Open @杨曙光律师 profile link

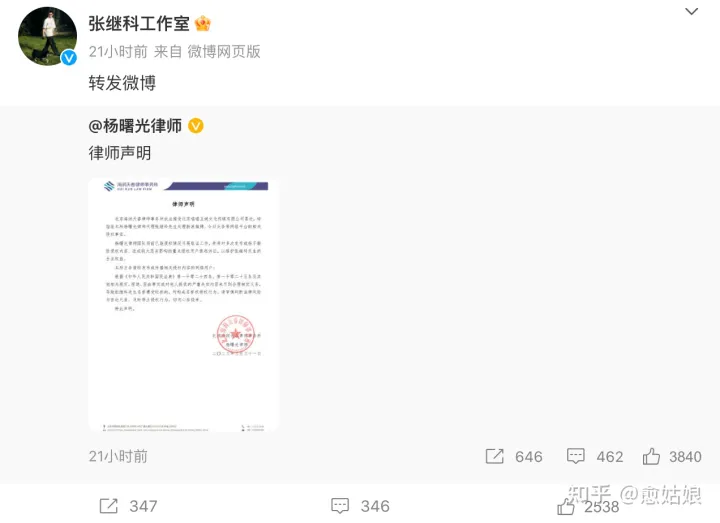(x=135, y=126)
